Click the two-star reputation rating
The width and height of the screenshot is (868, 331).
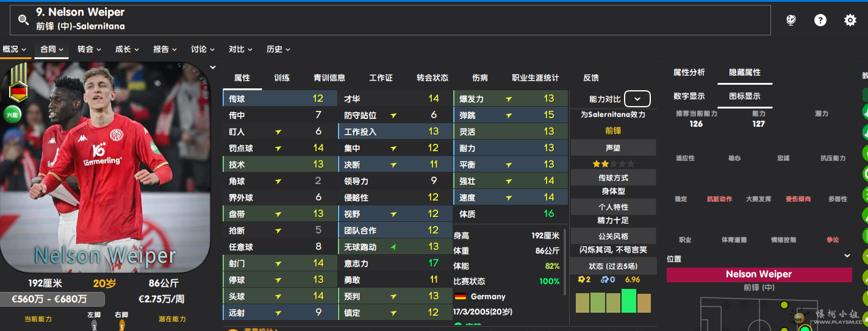pyautogui.click(x=613, y=164)
